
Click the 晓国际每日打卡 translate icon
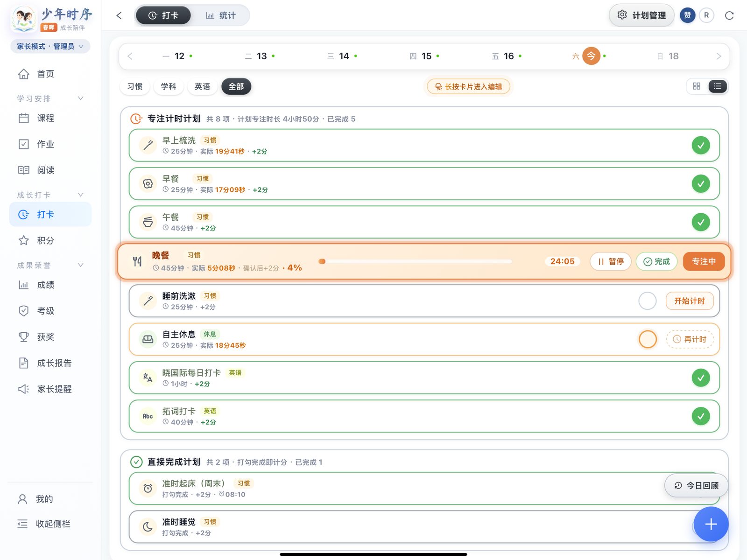(148, 378)
